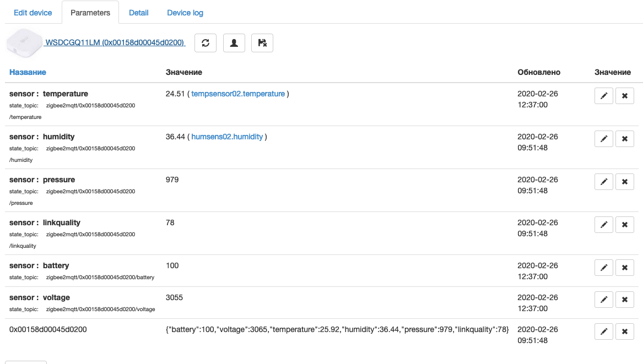Screen dimensions: 643x364
Task: Click the user icon button
Action: coord(234,43)
